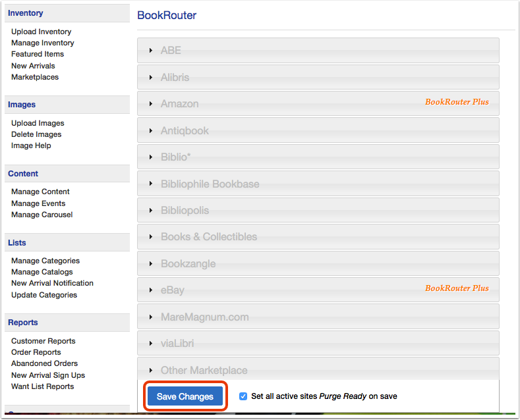Open the Want List Reports link
This screenshot has width=520, height=420.
[42, 386]
